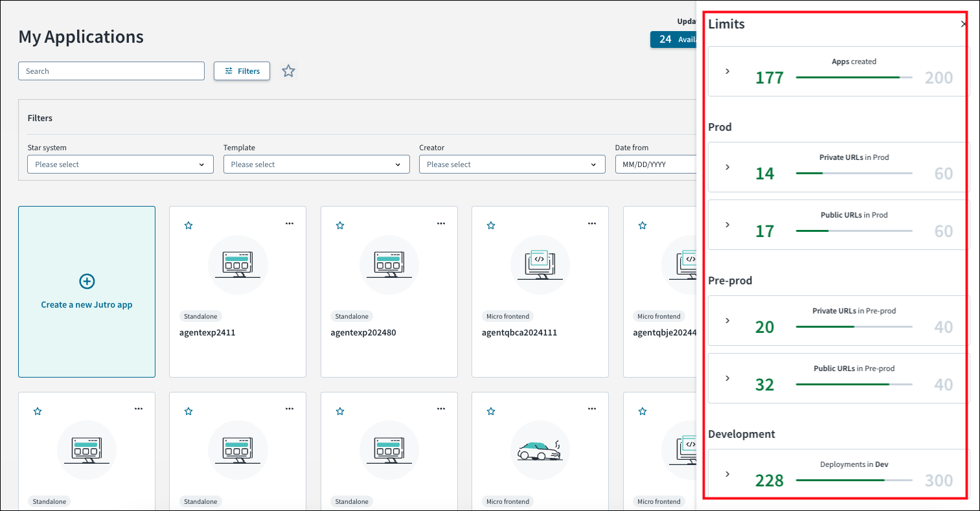Toggle the favorites star filter beside Filters

coord(288,71)
